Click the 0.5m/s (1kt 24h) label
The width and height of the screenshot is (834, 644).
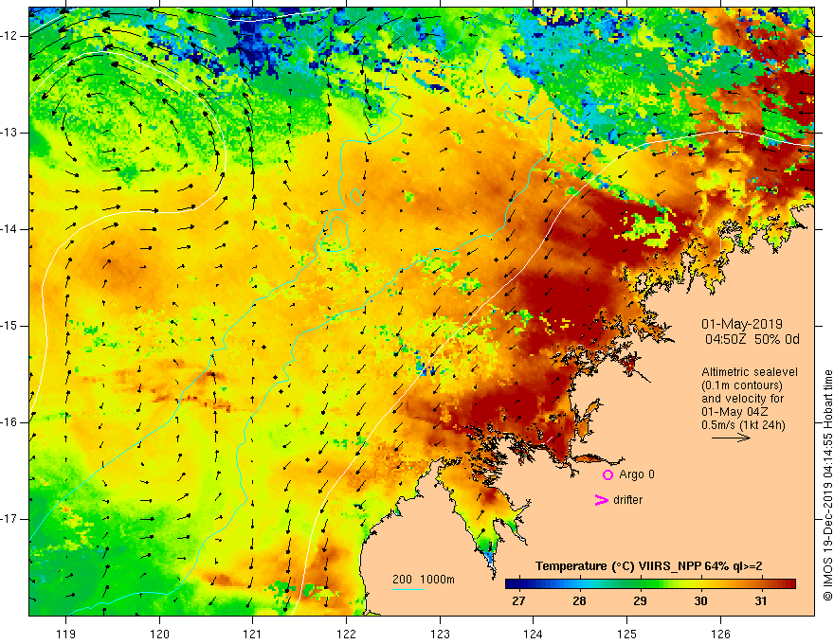(x=743, y=425)
